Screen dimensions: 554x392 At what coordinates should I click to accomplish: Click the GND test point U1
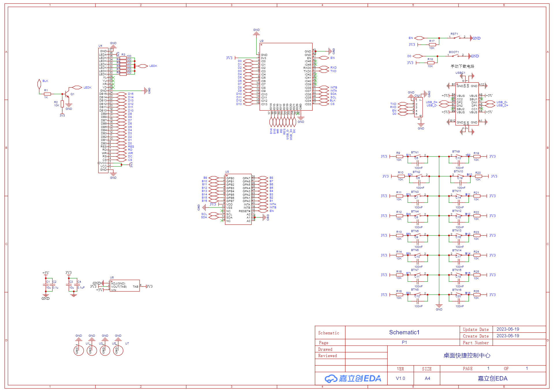coord(79,350)
